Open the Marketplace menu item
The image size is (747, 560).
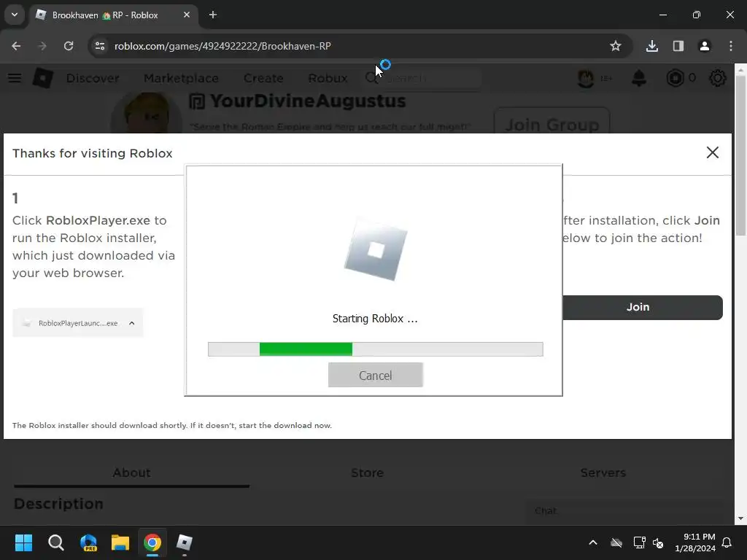181,78
